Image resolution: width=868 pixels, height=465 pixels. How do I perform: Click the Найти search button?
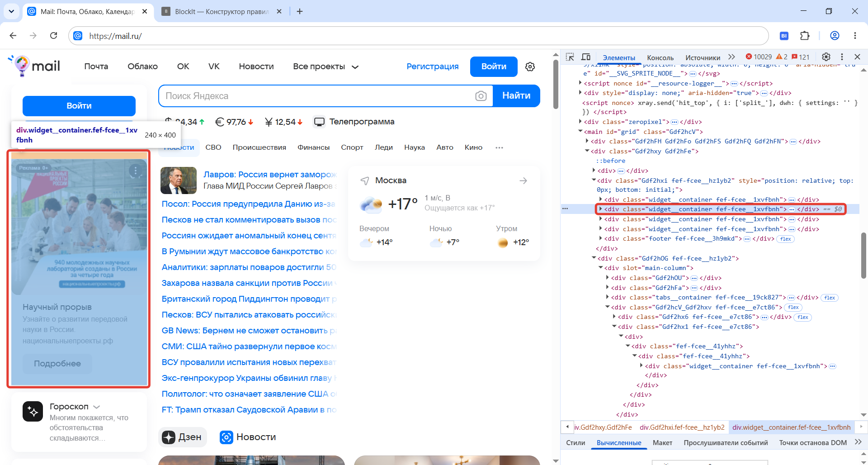[516, 96]
